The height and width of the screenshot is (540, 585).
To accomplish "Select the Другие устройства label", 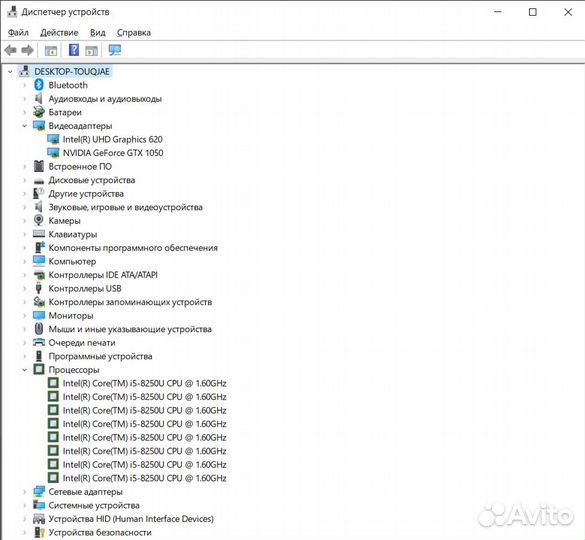I will [86, 193].
